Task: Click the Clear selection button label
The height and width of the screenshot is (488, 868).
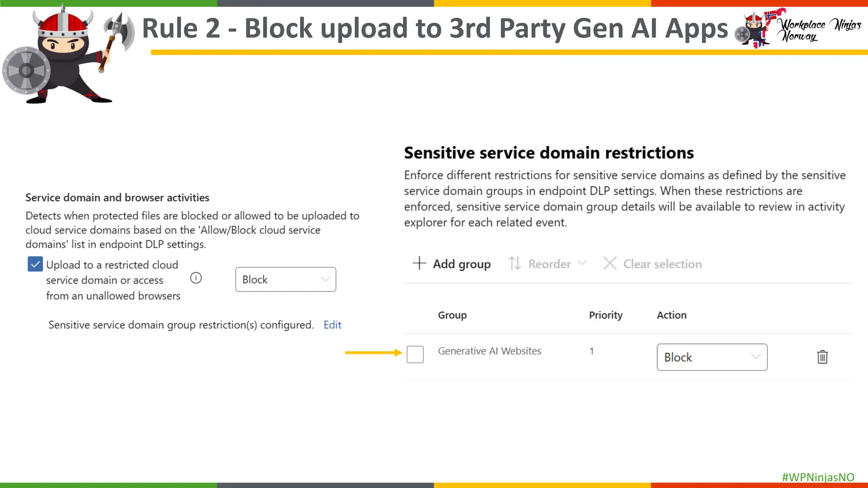Action: pos(662,264)
